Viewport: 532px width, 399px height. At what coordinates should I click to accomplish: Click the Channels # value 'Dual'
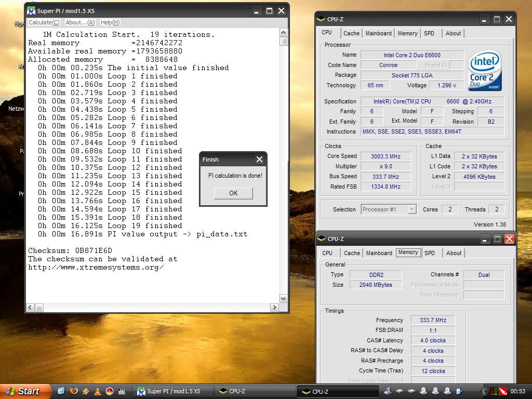(x=484, y=275)
